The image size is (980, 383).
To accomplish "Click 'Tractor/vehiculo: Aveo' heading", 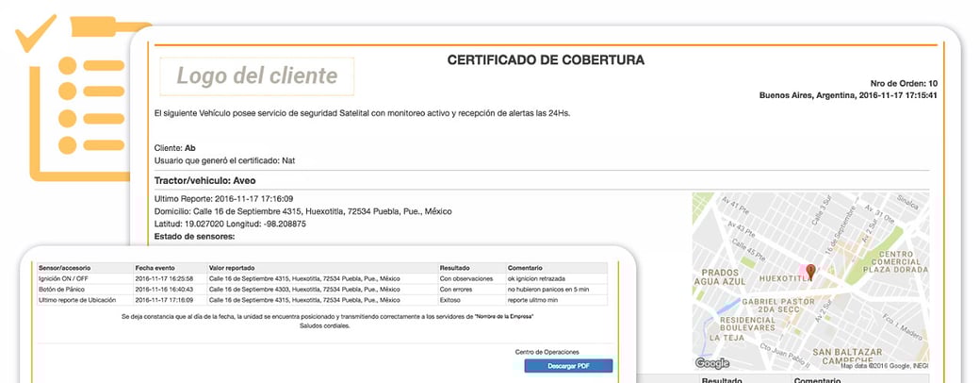I will pyautogui.click(x=205, y=181).
